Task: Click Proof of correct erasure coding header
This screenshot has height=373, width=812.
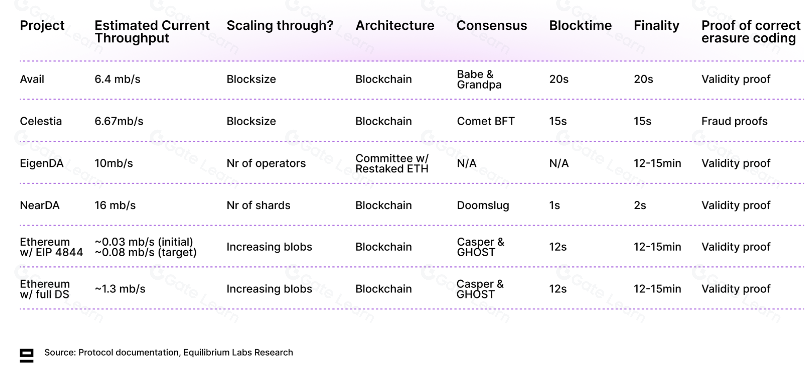Action: click(x=750, y=32)
